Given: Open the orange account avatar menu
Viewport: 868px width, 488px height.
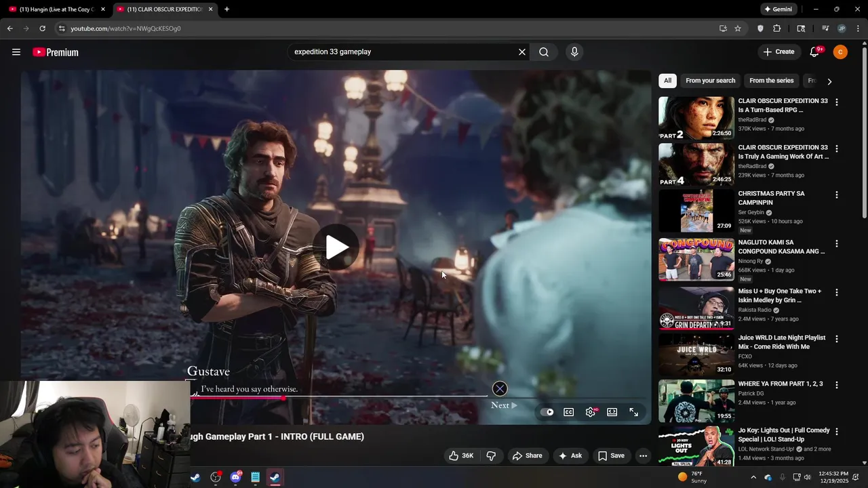Looking at the screenshot, I should 840,52.
